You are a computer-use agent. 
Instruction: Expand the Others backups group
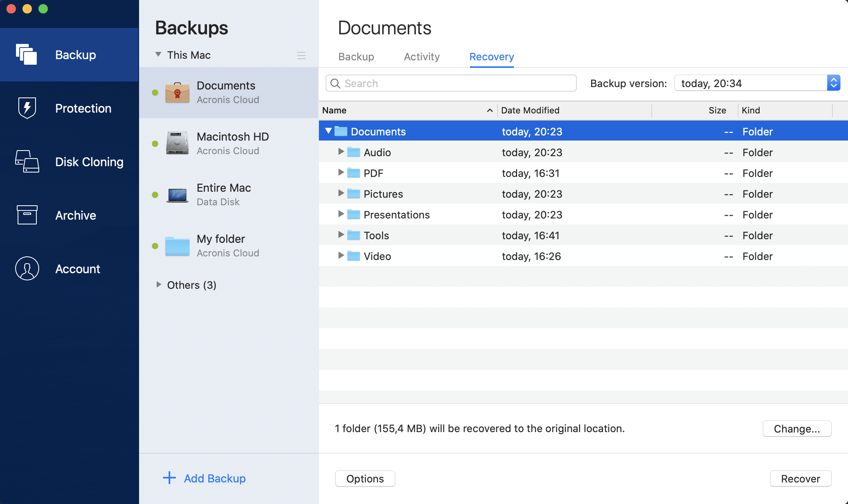(158, 285)
